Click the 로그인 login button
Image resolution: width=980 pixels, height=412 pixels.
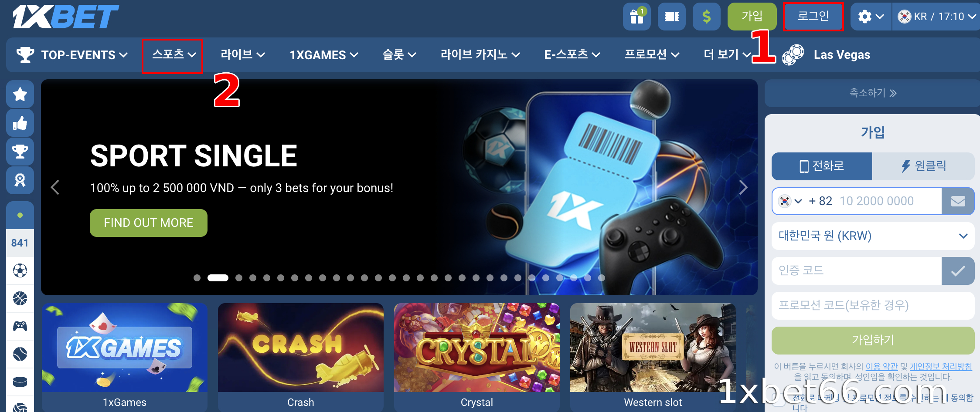[813, 17]
